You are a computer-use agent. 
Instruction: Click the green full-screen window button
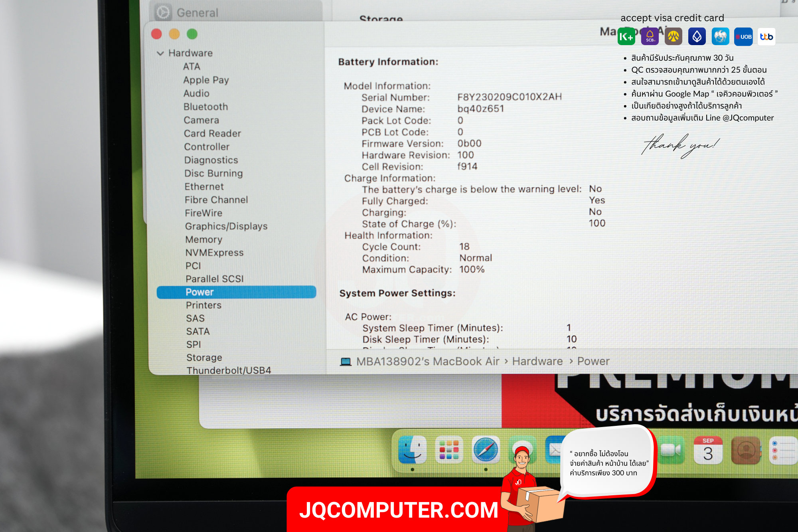coord(192,34)
